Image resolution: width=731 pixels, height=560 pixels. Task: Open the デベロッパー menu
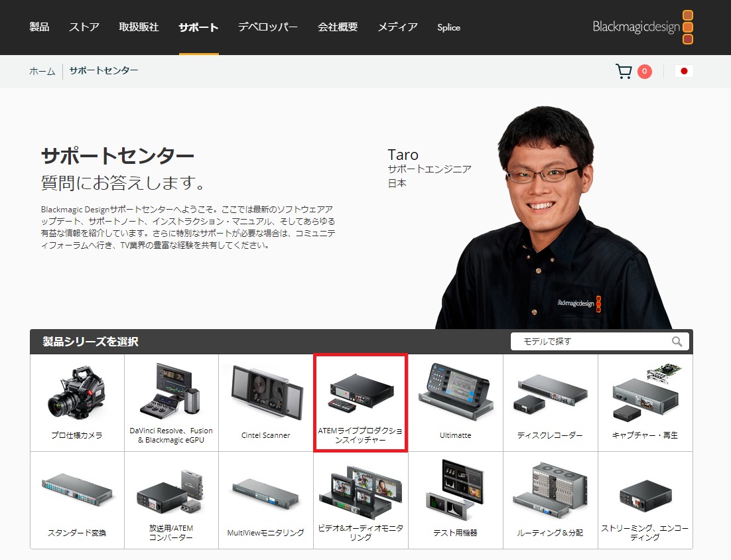point(268,27)
